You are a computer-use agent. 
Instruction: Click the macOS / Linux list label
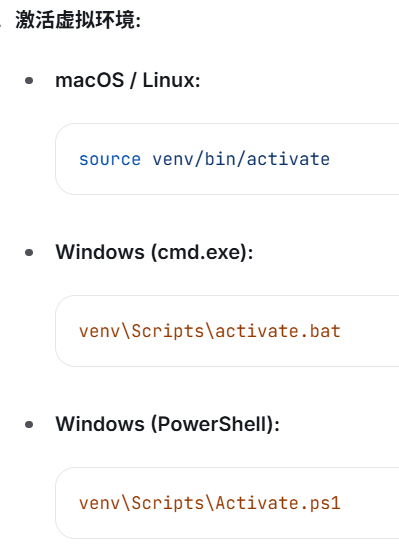point(128,80)
